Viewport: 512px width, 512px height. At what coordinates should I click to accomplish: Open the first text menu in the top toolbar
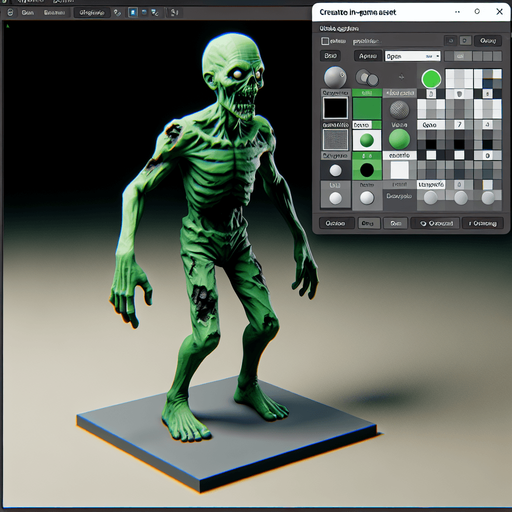point(28,13)
